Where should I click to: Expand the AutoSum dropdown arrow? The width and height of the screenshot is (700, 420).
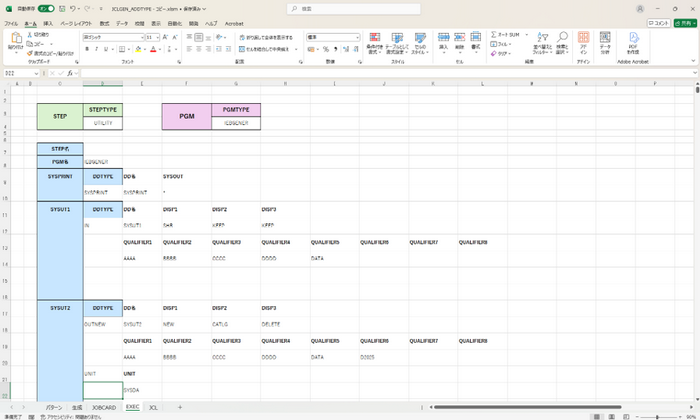point(526,35)
